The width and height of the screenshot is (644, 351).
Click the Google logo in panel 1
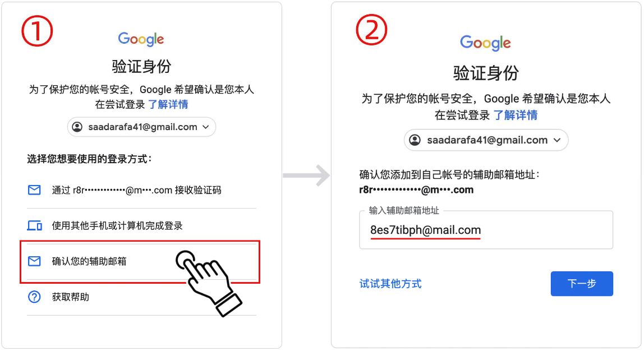pos(141,39)
